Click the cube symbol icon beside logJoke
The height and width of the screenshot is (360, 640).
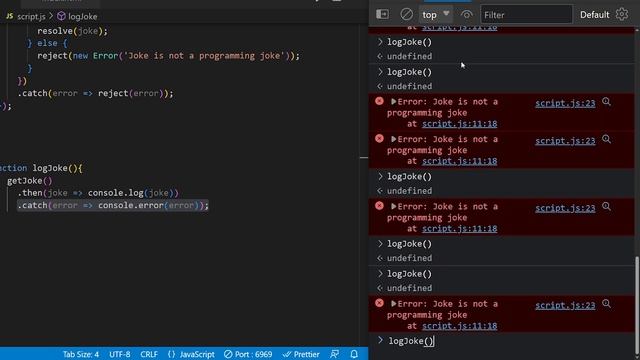(x=61, y=16)
